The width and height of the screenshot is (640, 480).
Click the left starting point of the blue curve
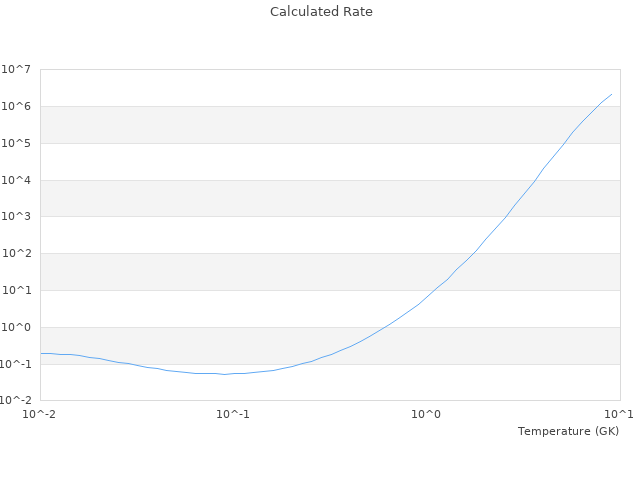41,353
